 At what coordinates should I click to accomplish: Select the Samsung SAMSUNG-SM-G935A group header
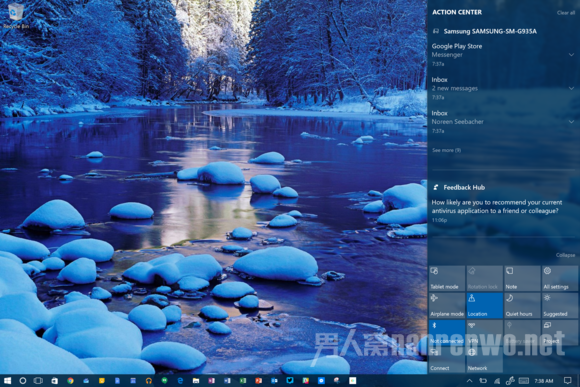[485, 31]
